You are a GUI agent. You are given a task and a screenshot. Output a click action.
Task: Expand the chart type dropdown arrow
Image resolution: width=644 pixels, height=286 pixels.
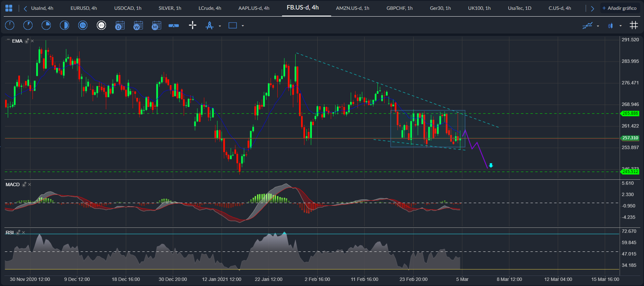tap(621, 26)
